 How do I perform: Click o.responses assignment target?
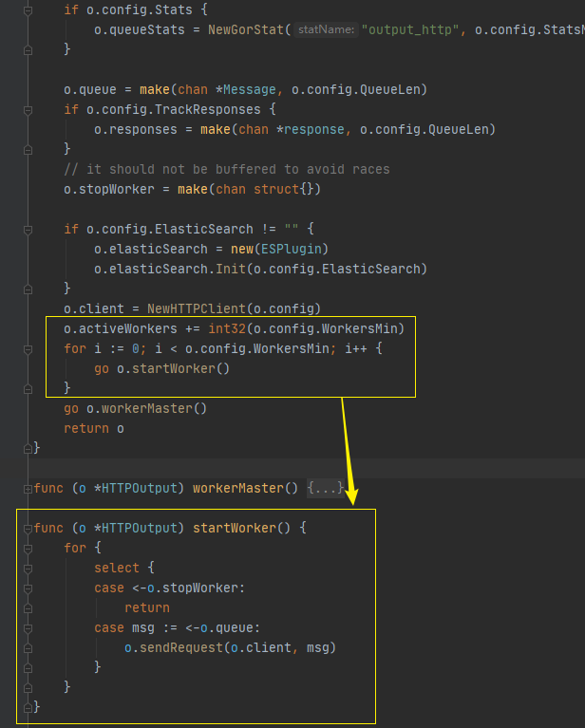coord(135,129)
